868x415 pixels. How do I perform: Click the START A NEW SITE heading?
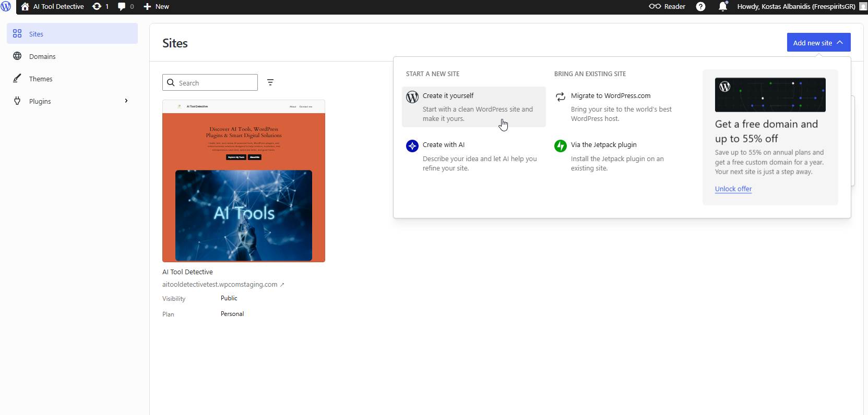[433, 74]
